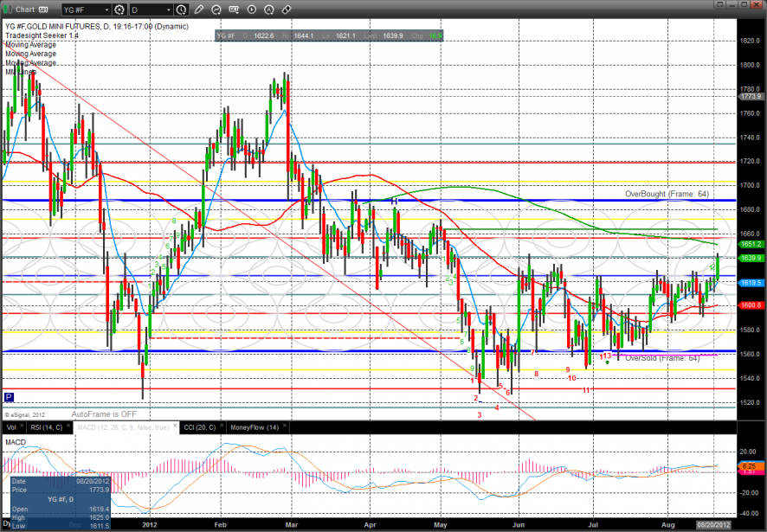The height and width of the screenshot is (532, 767).
Task: Select the pencil drawing tool
Action: click(198, 10)
